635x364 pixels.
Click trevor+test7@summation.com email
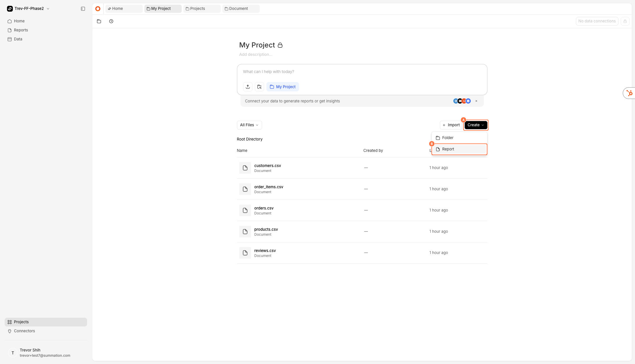45,356
